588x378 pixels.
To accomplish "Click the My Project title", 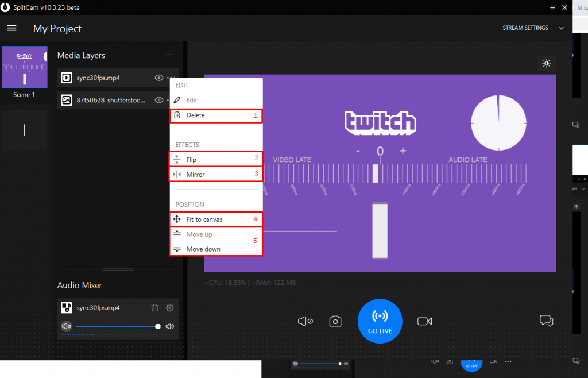I will 57,29.
